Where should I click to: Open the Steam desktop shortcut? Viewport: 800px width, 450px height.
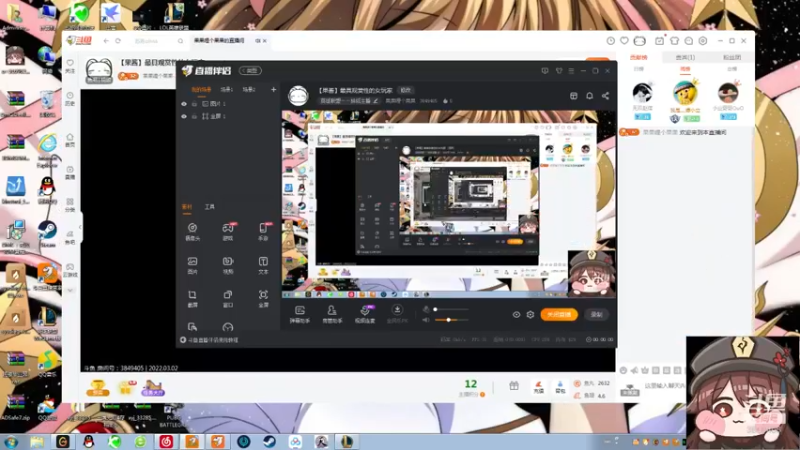(x=47, y=235)
